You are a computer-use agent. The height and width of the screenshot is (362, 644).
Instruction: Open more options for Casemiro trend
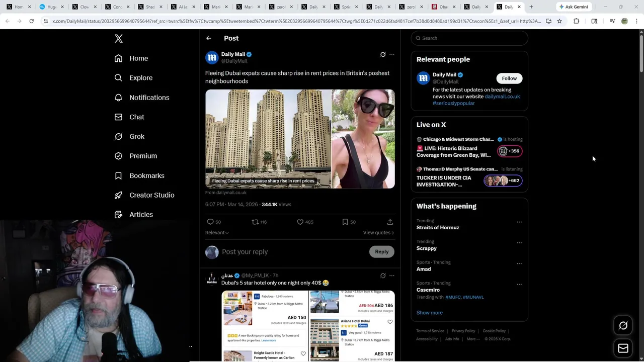pos(519,284)
